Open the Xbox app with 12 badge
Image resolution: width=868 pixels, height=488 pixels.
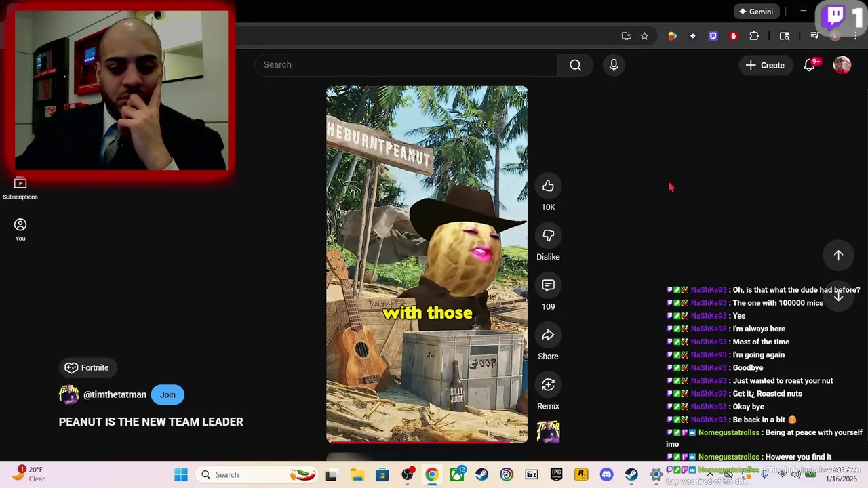pyautogui.click(x=457, y=474)
